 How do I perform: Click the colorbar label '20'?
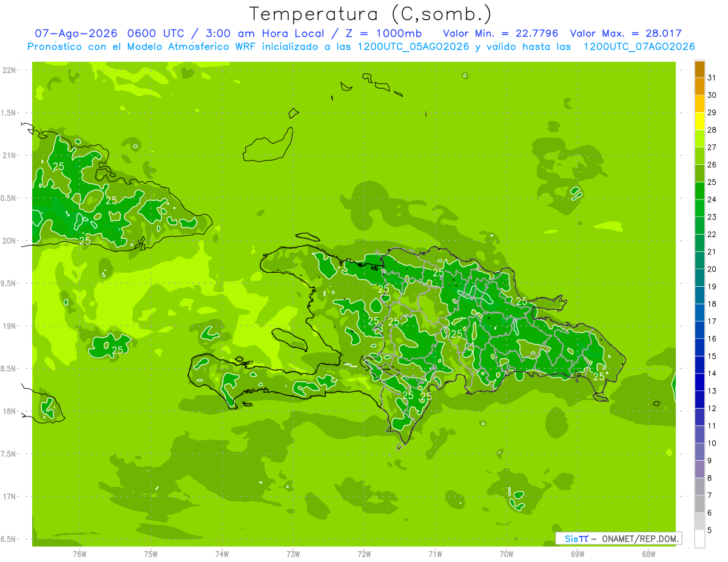coord(712,269)
